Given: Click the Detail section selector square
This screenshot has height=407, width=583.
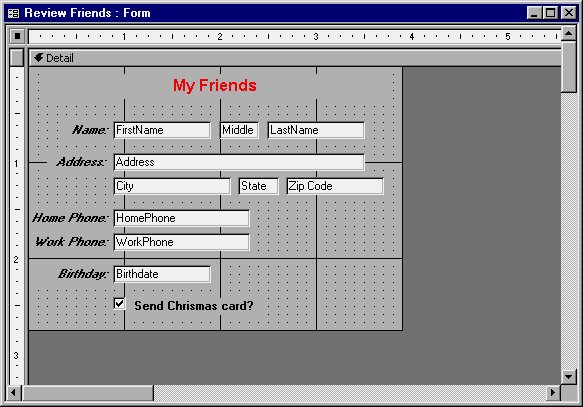Looking at the screenshot, I should tap(17, 58).
